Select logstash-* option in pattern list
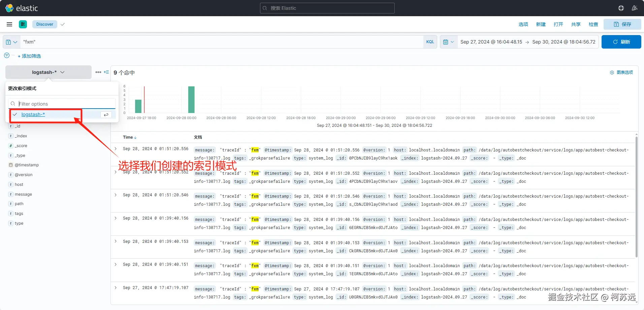644x310 pixels. pyautogui.click(x=63, y=115)
